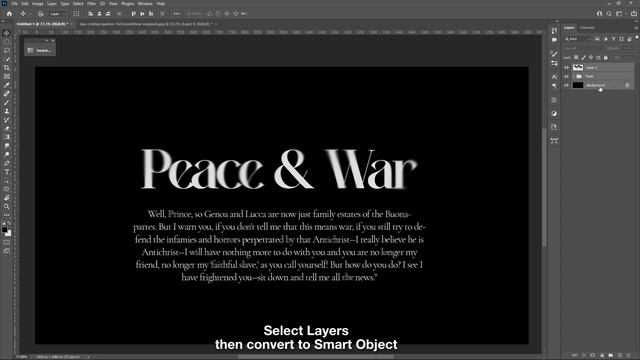Open the Adjustments panel icon in dock

554,113
